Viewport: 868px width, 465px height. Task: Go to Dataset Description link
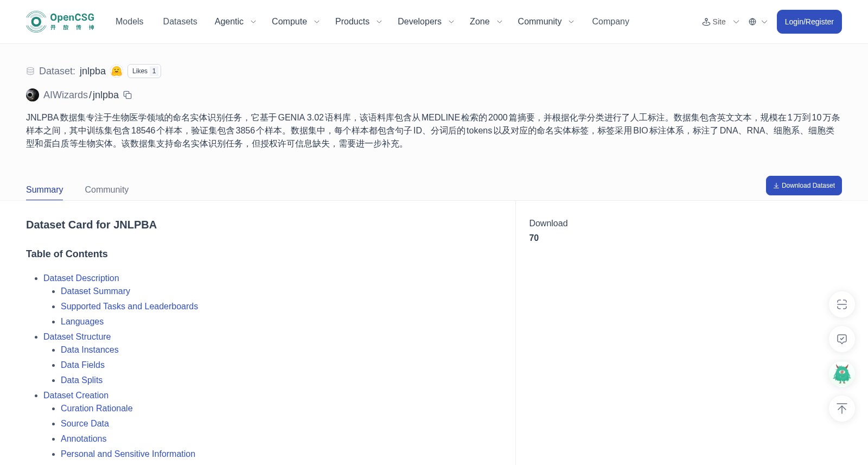pyautogui.click(x=81, y=278)
